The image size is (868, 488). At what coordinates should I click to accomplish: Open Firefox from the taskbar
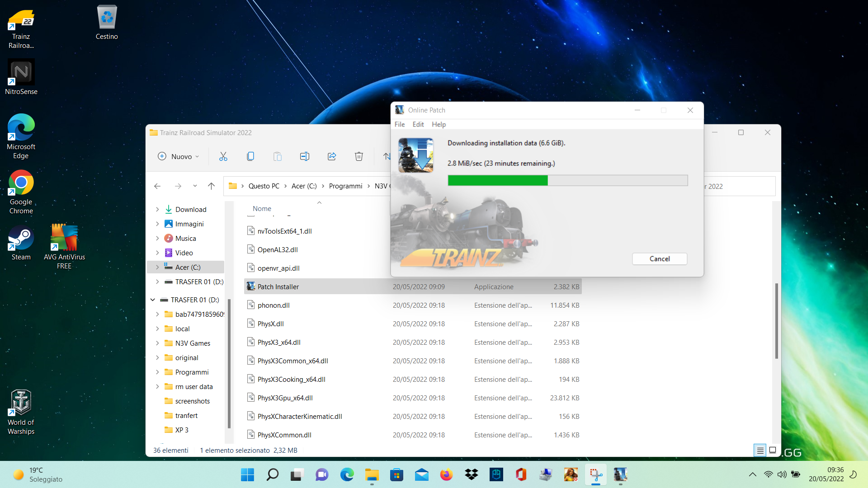tap(447, 475)
